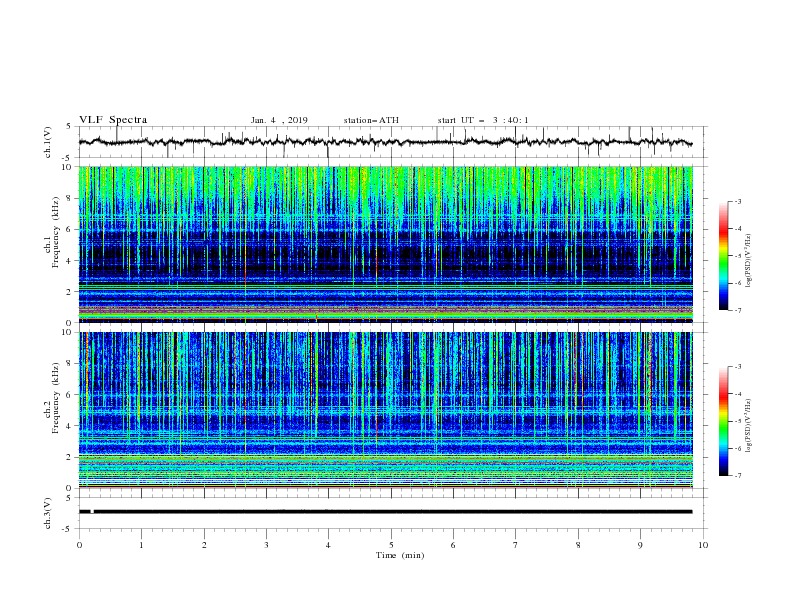This screenshot has width=792, height=612.
Task: Select the ch.1 colorbar "log(PSD)(V²/Hz)" label
Action: coord(749,261)
